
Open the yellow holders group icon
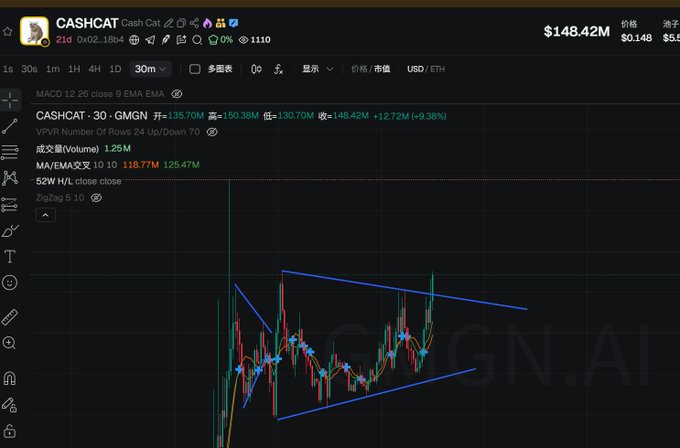point(220,23)
